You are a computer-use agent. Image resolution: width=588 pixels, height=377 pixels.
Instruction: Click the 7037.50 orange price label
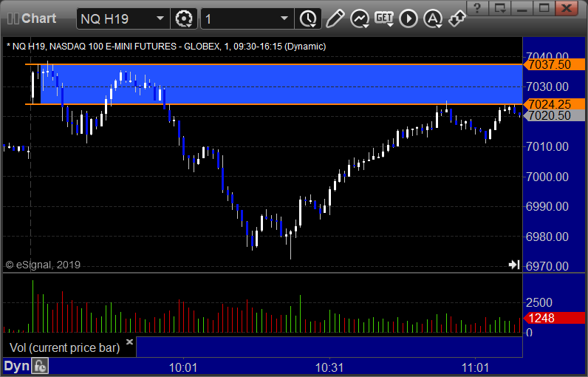tap(555, 64)
